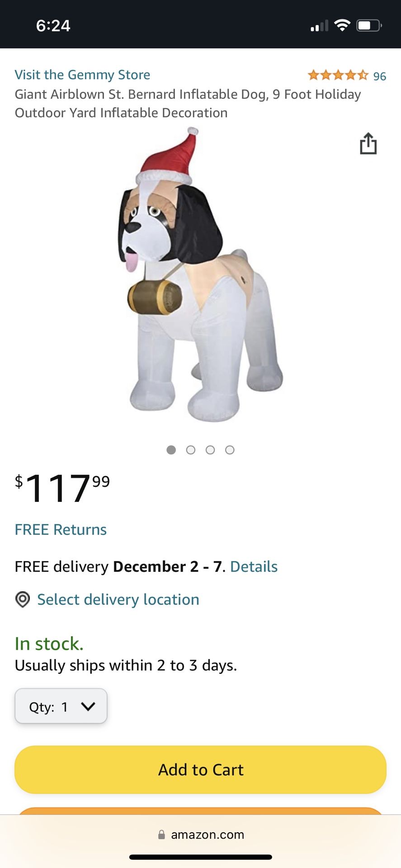Open delivery Details link
401x868 pixels.
tap(254, 566)
